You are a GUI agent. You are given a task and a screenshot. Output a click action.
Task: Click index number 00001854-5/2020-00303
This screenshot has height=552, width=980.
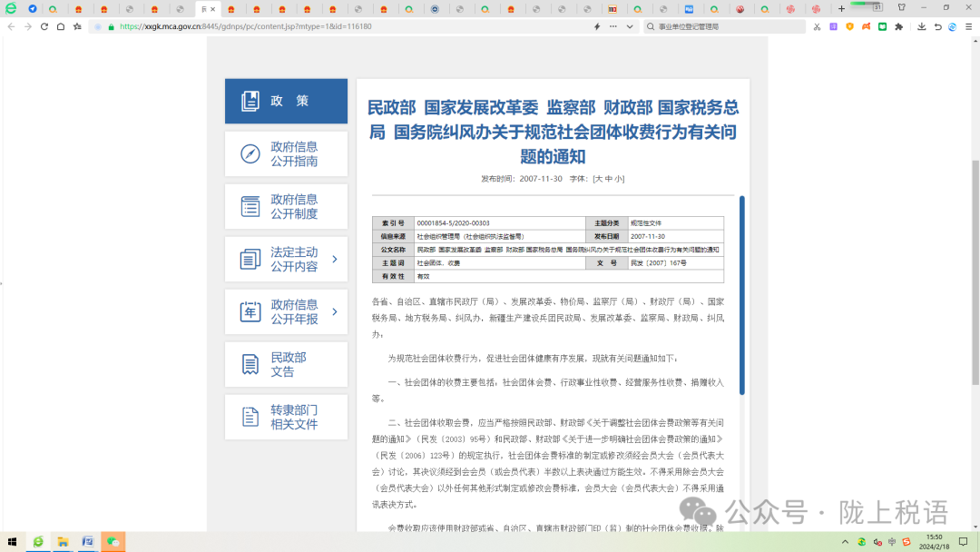coord(453,223)
